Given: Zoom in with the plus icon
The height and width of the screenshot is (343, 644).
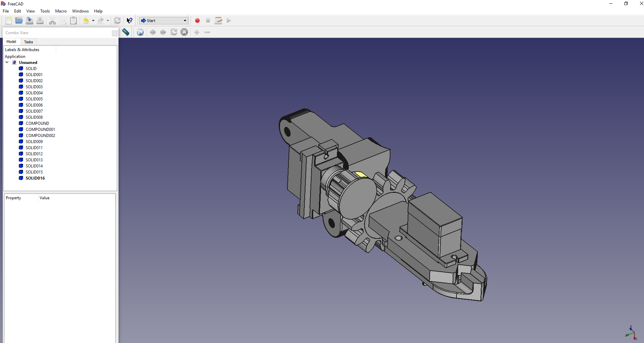Looking at the screenshot, I should 197,32.
